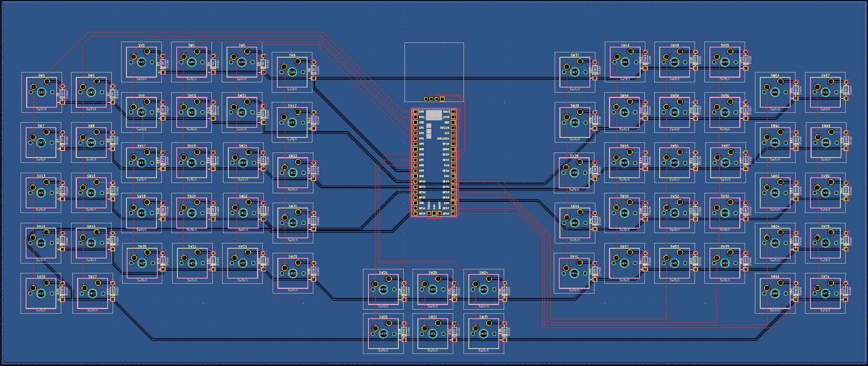The width and height of the screenshot is (868, 366).
Task: Select diode D27 beside switch SW27
Action: point(113,291)
